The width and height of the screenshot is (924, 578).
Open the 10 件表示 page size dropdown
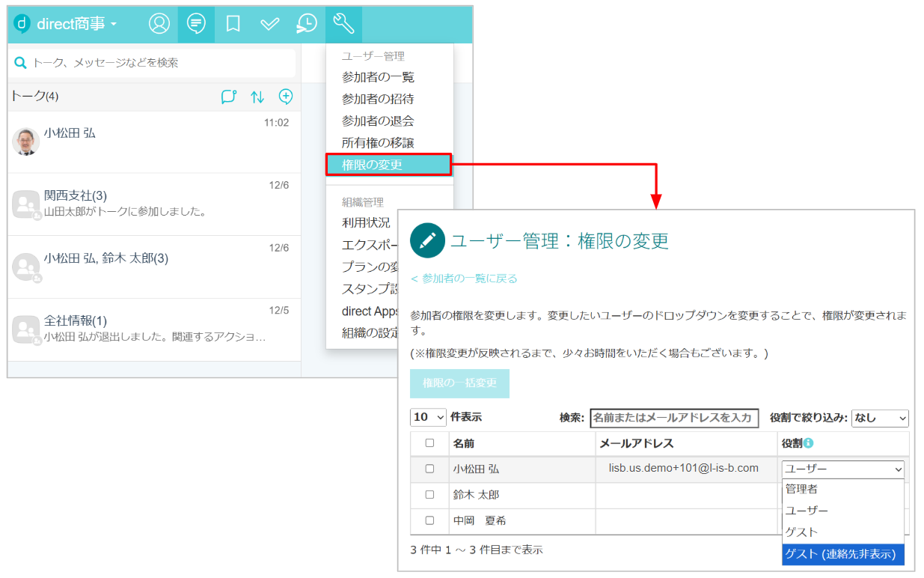[x=428, y=417]
